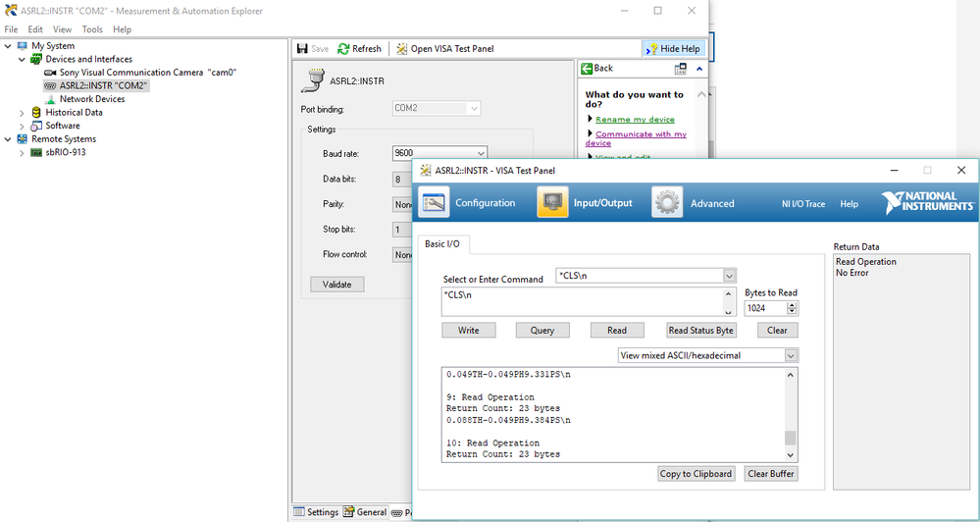This screenshot has width=980, height=522.
Task: Click the Read Status Byte button
Action: pos(701,330)
